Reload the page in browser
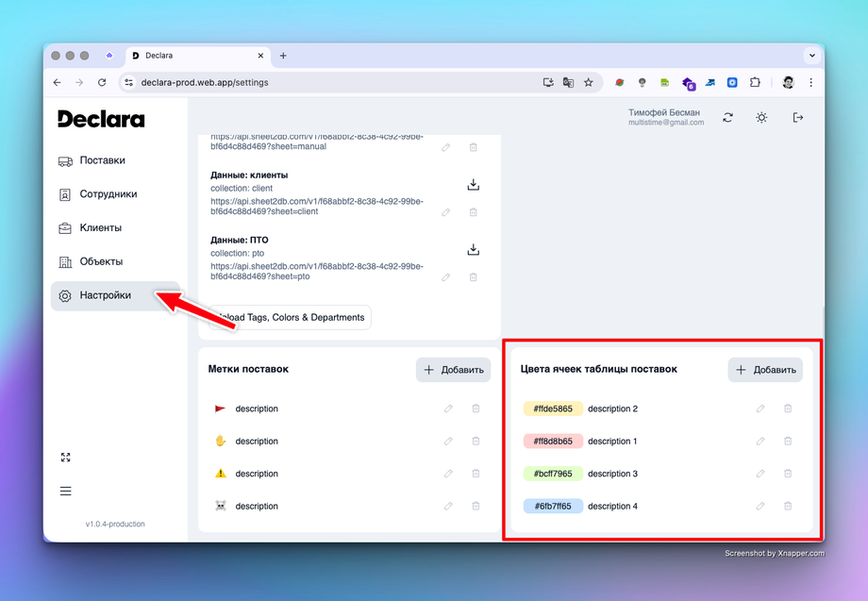 (102, 82)
